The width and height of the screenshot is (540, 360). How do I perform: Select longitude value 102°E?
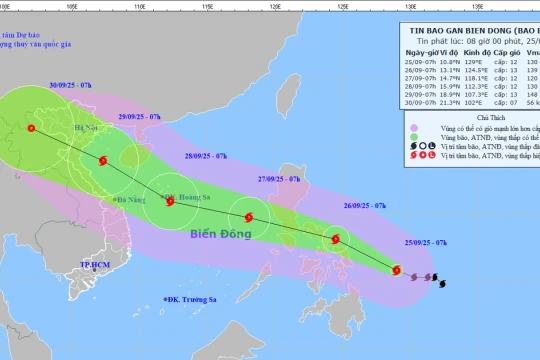click(473, 103)
